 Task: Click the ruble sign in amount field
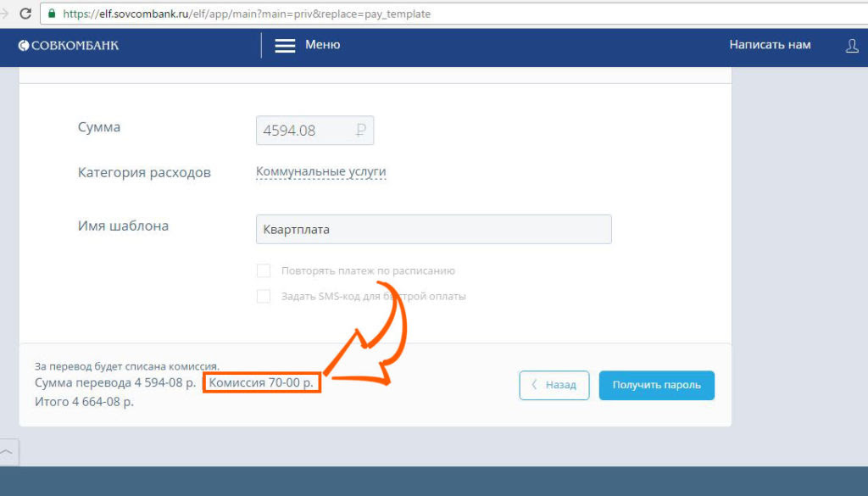tap(360, 130)
